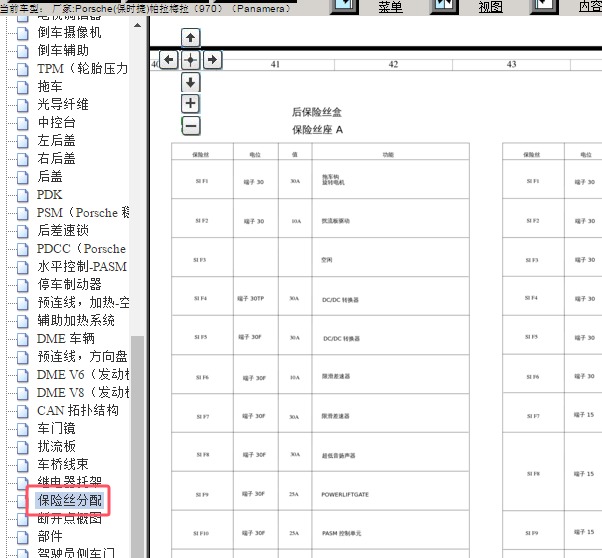Click document icon beside 倒车摄像机
Screen dimensions: 602x558
pos(23,33)
